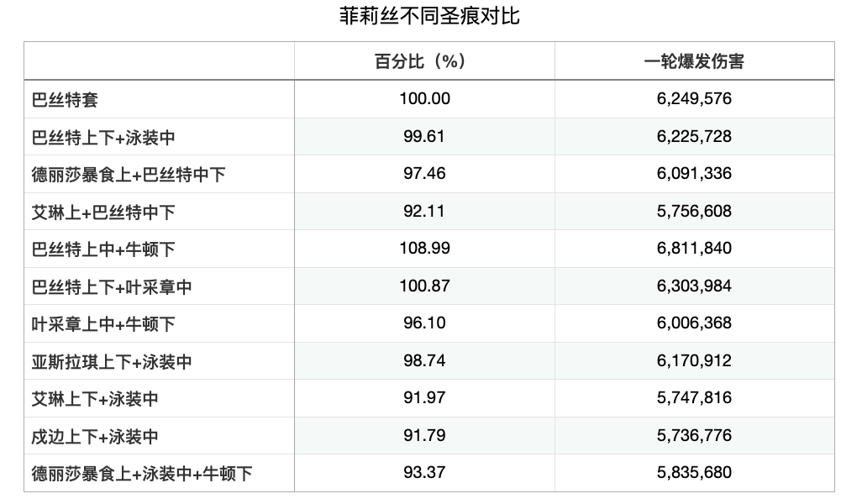Click the 艾琳上+巴丝特中下 row label
The height and width of the screenshot is (504, 862).
(103, 212)
